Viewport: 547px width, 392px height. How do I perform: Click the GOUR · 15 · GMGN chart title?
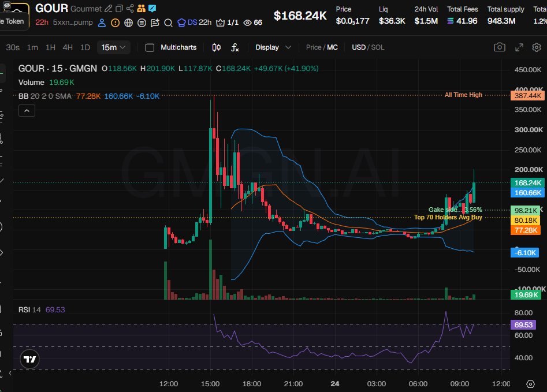(x=58, y=68)
